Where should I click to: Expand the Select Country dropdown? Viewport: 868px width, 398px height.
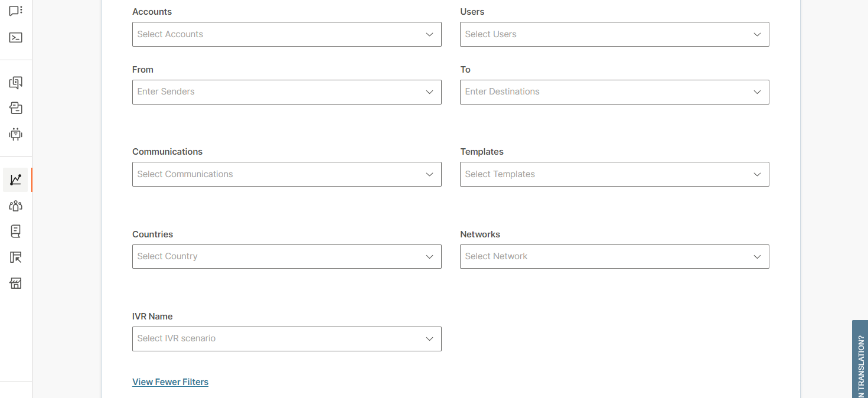click(x=286, y=256)
